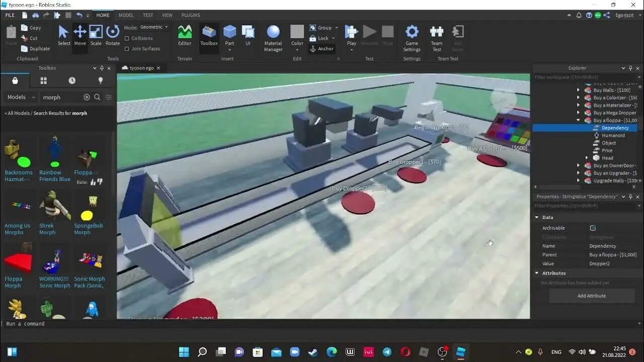Expand the Head node
The width and height of the screenshot is (644, 362).
(587, 158)
